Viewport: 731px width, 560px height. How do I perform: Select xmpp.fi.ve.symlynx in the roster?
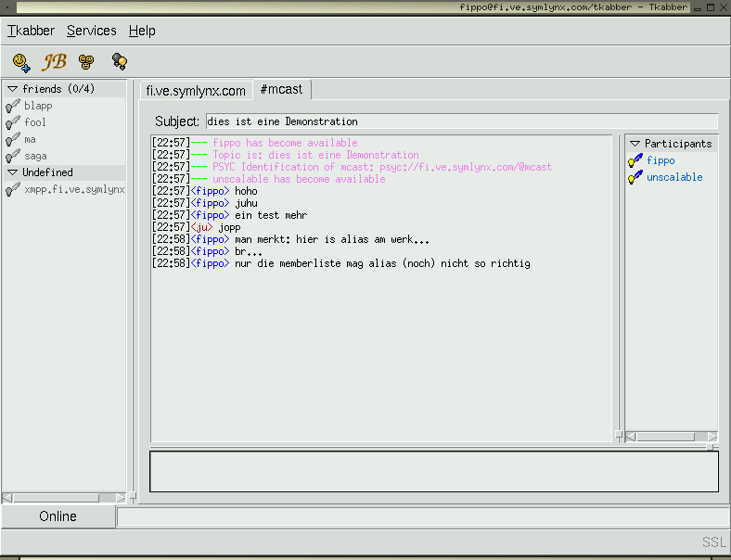point(74,190)
